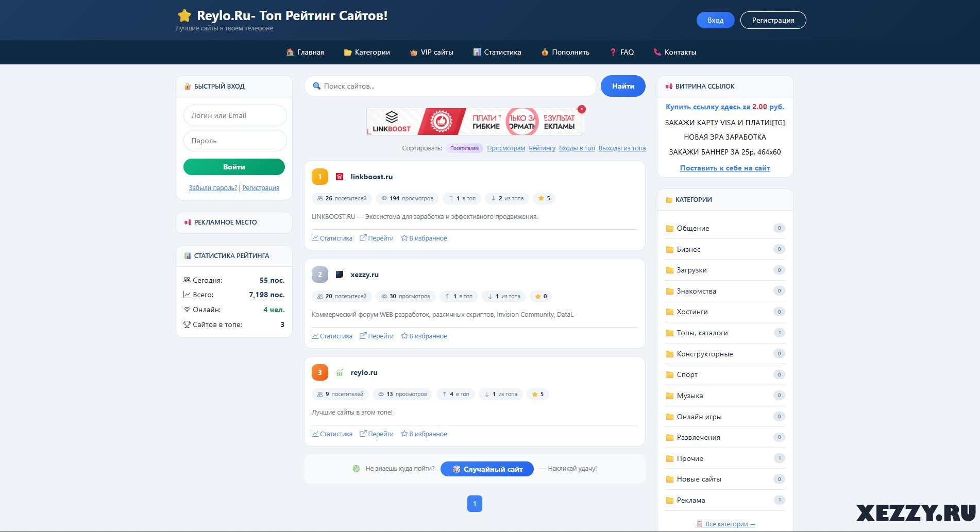Click Перейти link for linkboost.ru

point(377,238)
